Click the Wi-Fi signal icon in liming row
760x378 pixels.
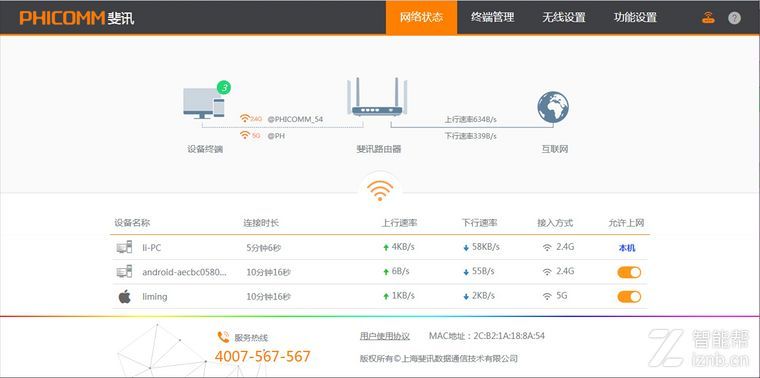[x=547, y=296]
